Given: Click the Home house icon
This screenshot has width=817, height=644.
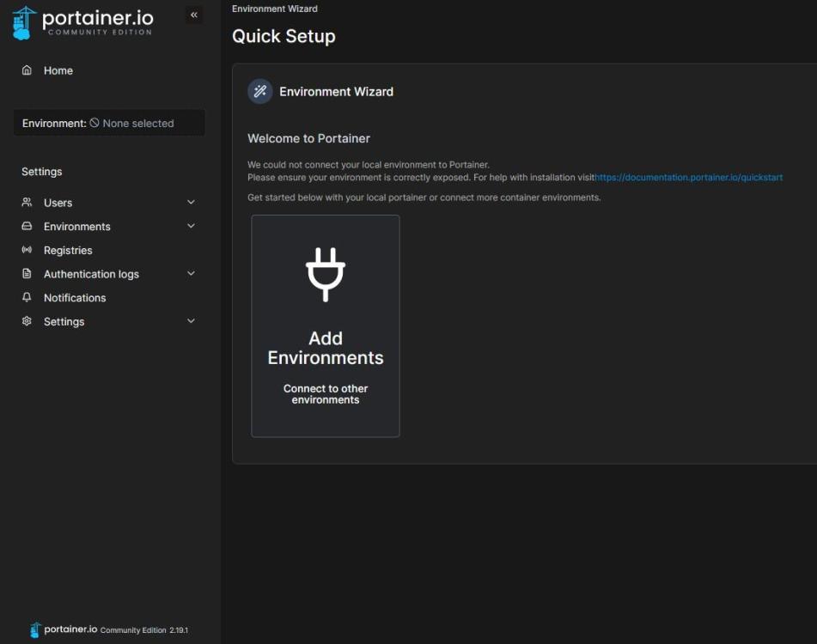Looking at the screenshot, I should tap(27, 70).
